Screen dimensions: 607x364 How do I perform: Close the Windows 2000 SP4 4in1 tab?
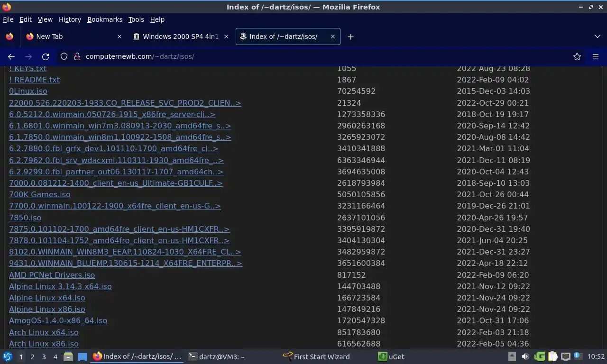pos(226,36)
